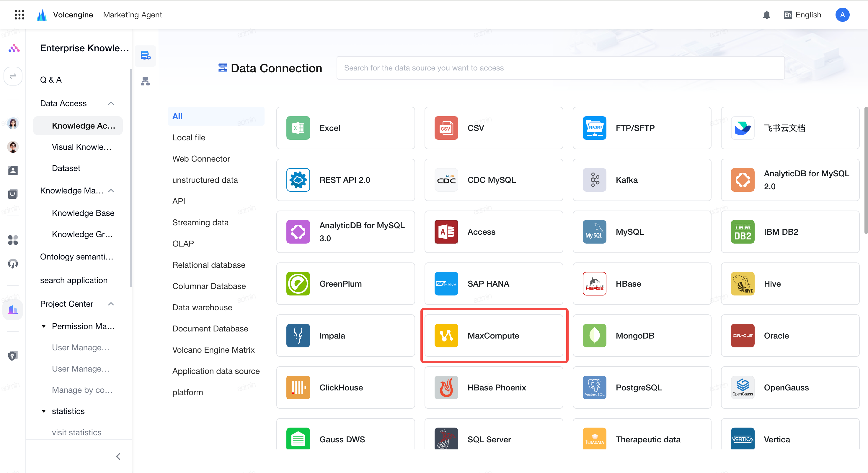Collapse the statistics tree item
Viewport: 868px width, 473px height.
coord(44,411)
